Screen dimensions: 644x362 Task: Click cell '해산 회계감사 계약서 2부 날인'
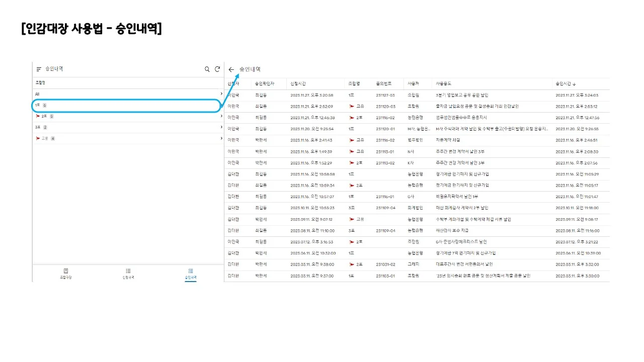(462, 208)
